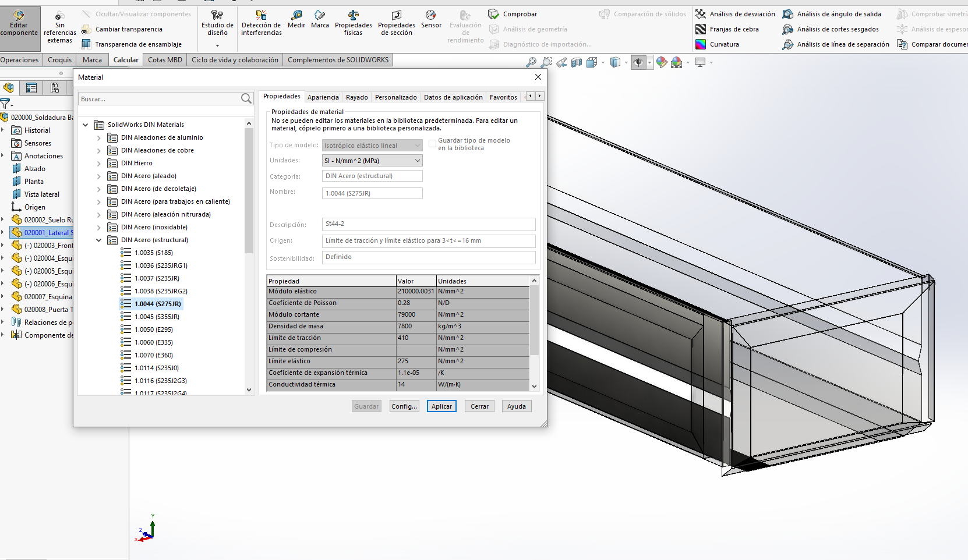Click the Config... button
This screenshot has height=560, width=968.
[x=404, y=406]
